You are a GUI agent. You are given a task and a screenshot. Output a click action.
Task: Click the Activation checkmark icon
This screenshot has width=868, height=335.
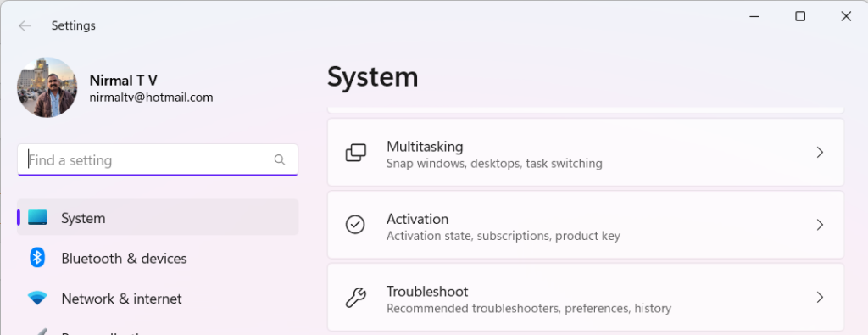[x=355, y=225]
